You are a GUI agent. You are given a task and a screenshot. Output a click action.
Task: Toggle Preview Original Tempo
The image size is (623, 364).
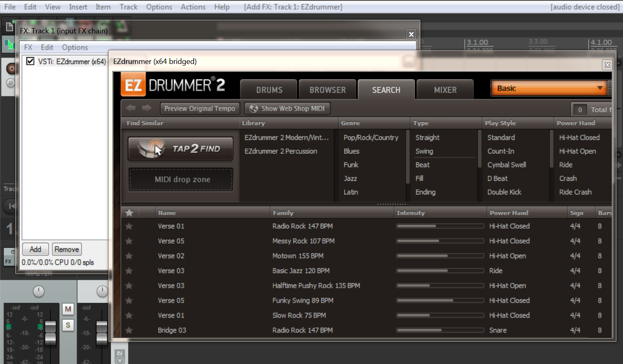tap(200, 108)
